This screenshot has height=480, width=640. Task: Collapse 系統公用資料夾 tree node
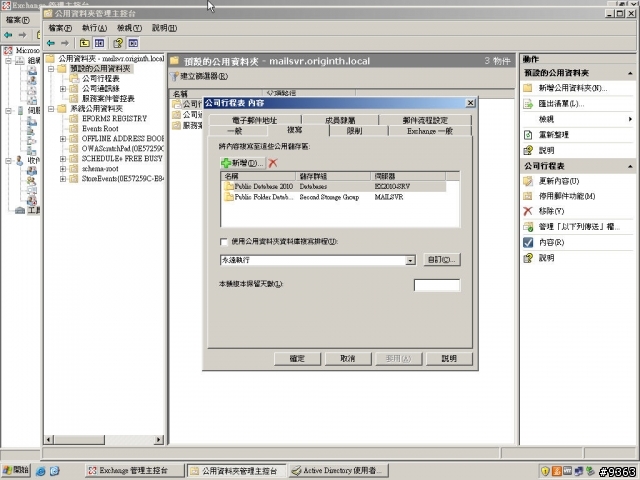[51, 109]
